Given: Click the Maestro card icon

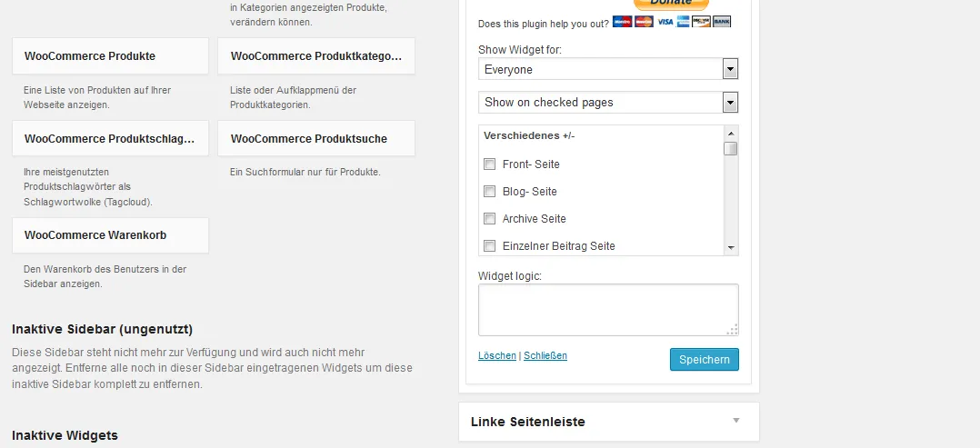Looking at the screenshot, I should tap(622, 22).
